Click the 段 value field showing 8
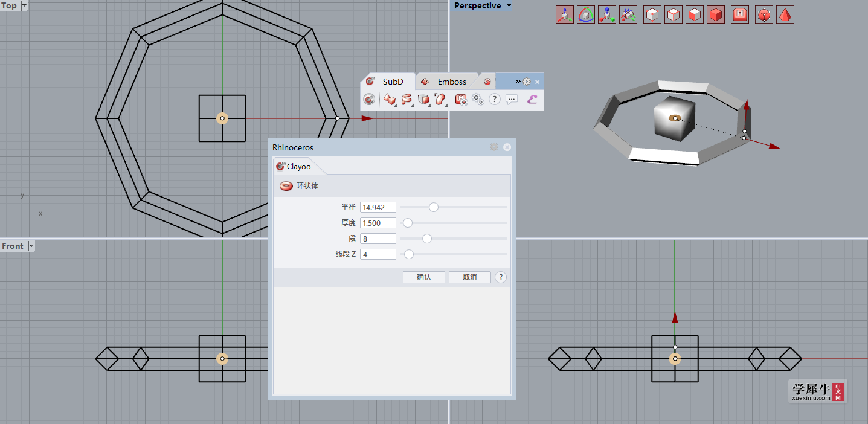 point(378,239)
